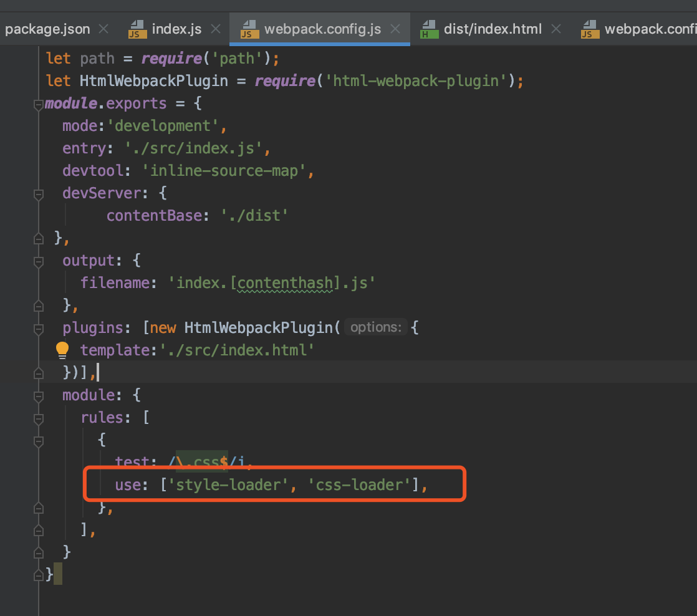Collapse the module.exports block fold marker

[39, 105]
